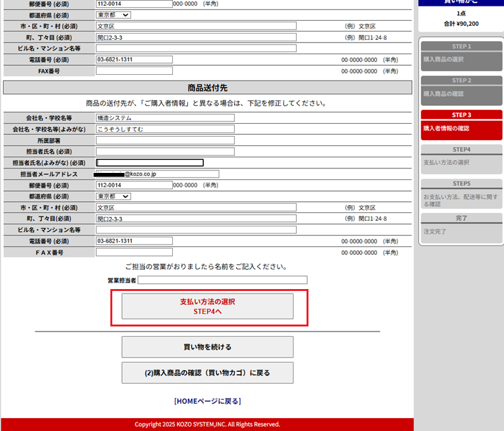Click STEP 3 購入者情報の確認 in sidebar
This screenshot has height=431, width=504.
(461, 124)
